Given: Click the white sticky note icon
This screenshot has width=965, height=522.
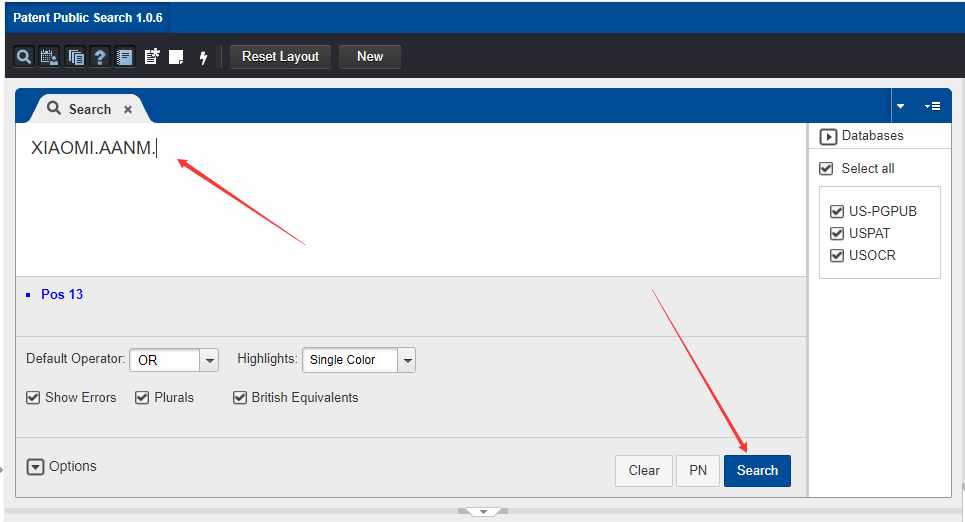Looking at the screenshot, I should 176,57.
